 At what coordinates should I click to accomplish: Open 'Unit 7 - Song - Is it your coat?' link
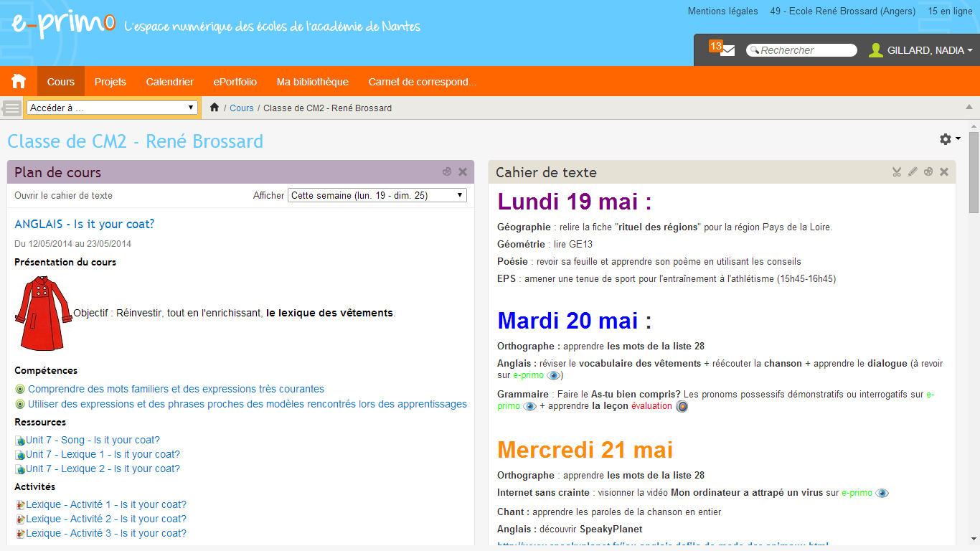(93, 440)
